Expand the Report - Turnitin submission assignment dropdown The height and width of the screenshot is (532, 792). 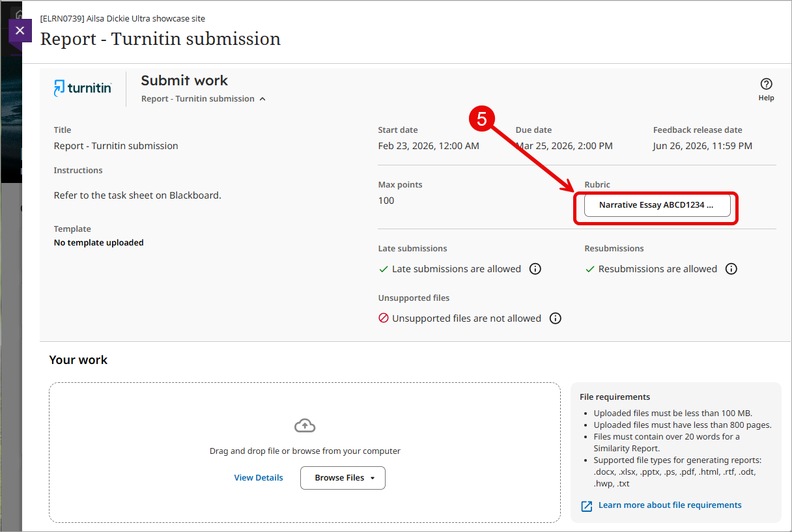[203, 99]
